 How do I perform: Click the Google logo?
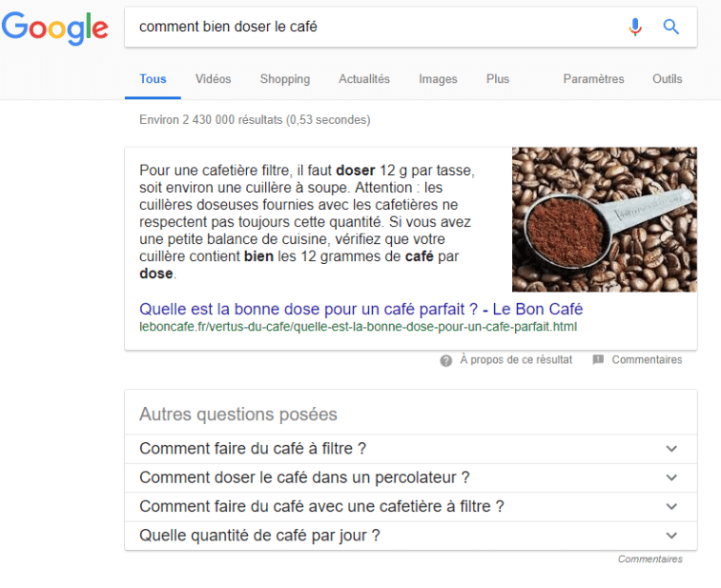click(x=54, y=28)
